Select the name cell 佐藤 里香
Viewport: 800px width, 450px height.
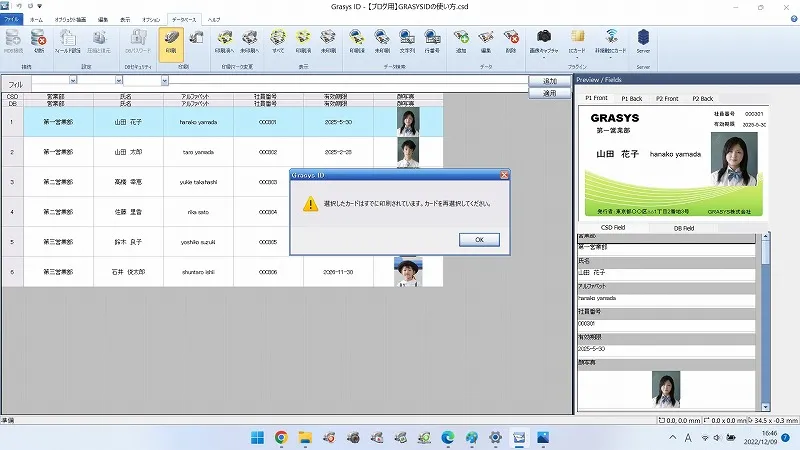pos(128,212)
